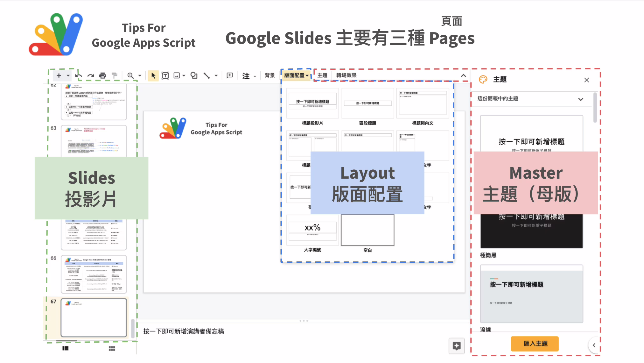Click the paint format roller icon
Screen dimensions: 644x363
coord(115,75)
